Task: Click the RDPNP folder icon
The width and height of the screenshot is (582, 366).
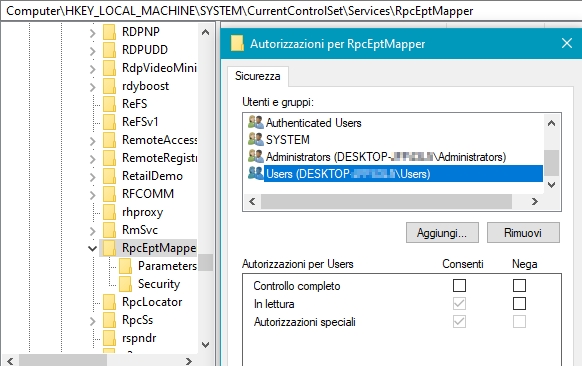Action: [x=109, y=32]
